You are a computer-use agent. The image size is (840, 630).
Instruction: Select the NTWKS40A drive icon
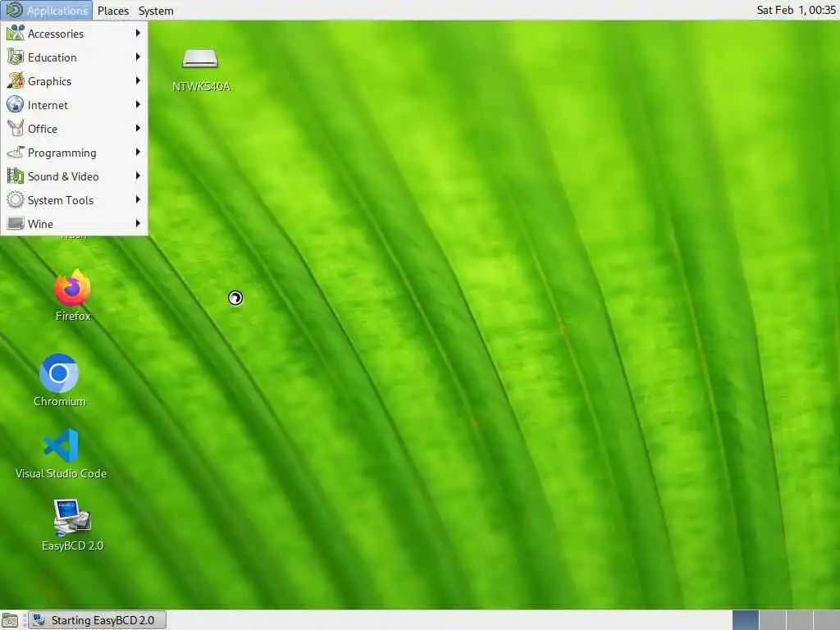[x=200, y=58]
